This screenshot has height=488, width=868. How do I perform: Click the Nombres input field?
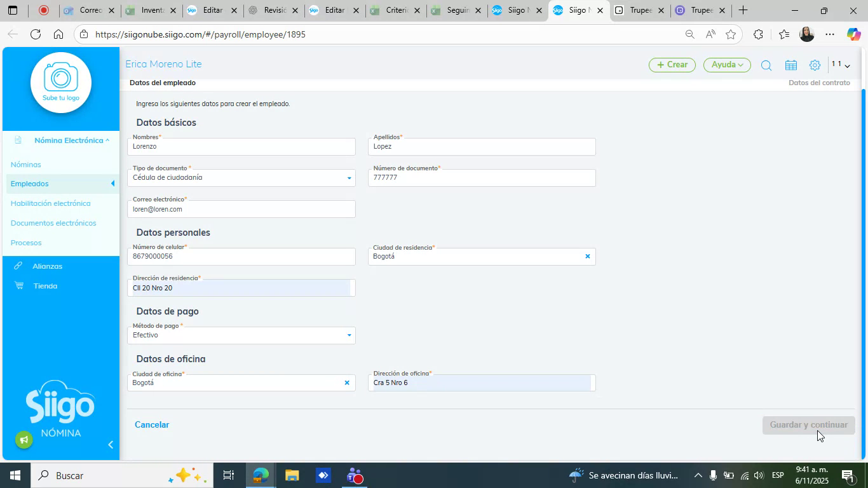(241, 147)
